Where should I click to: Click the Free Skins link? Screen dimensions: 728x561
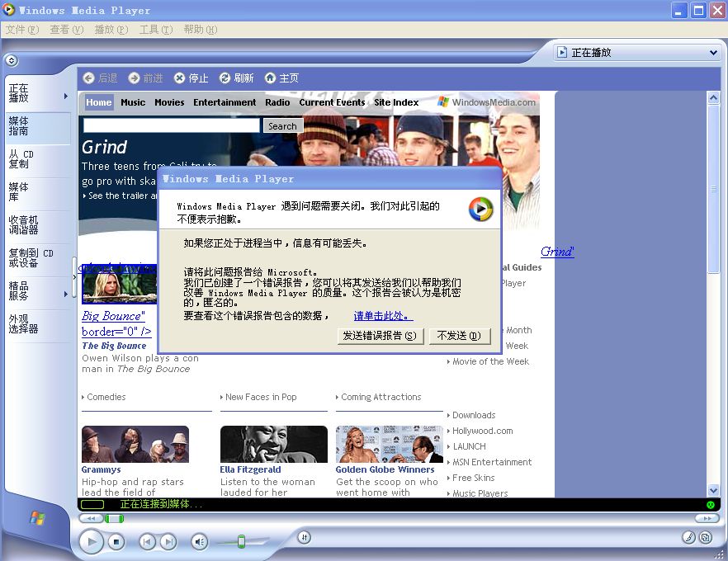click(x=473, y=478)
